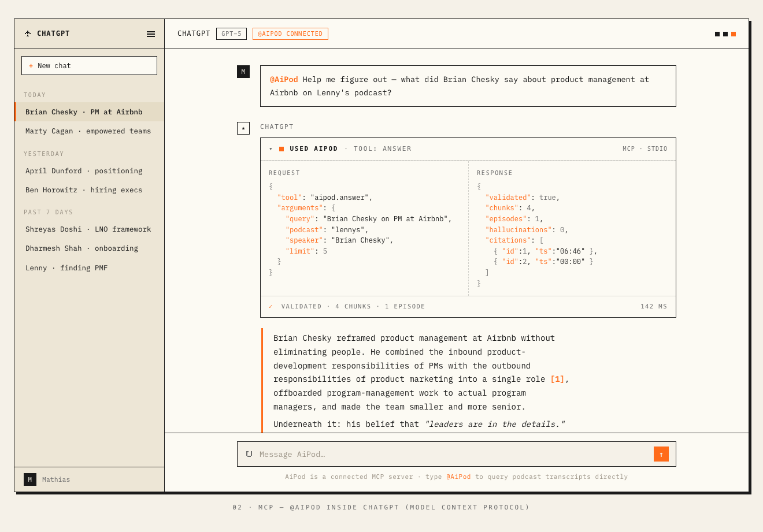
Task: Click the "speaker": "Brian Chesky" line
Action: (339, 240)
